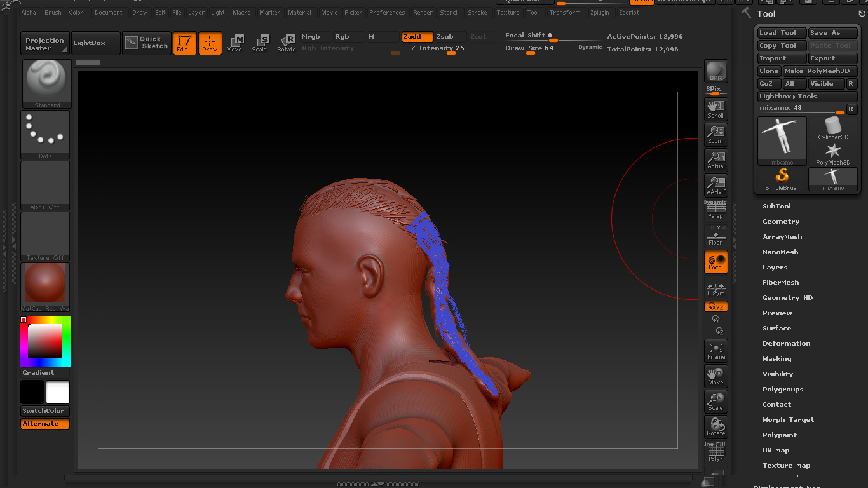The width and height of the screenshot is (868, 488).
Task: Select the Scale transform icon in top toolbar
Action: [260, 43]
